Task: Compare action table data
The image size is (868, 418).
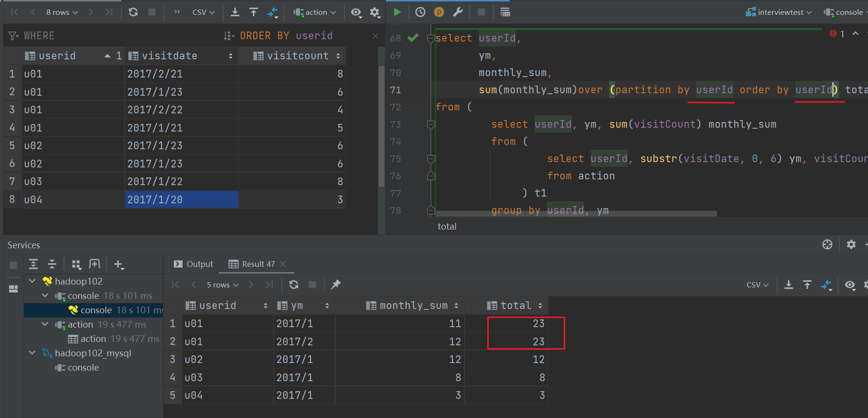Action: pos(272,12)
